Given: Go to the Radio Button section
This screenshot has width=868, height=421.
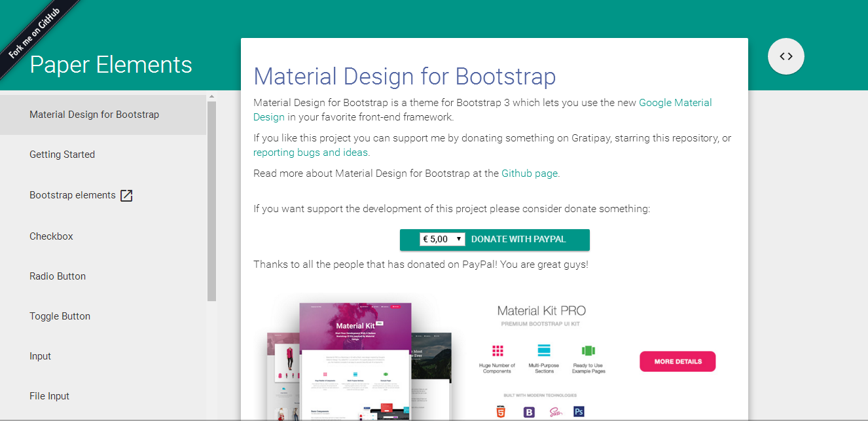Looking at the screenshot, I should 103,276.
